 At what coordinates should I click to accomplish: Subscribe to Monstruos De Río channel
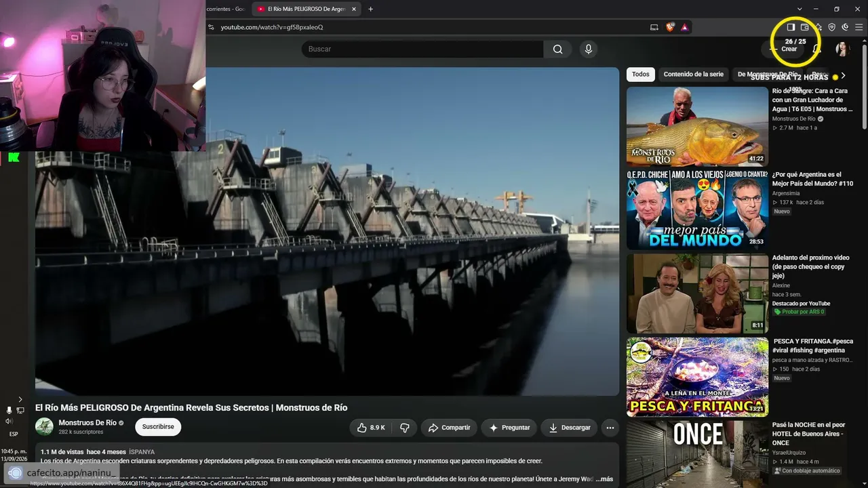[158, 427]
